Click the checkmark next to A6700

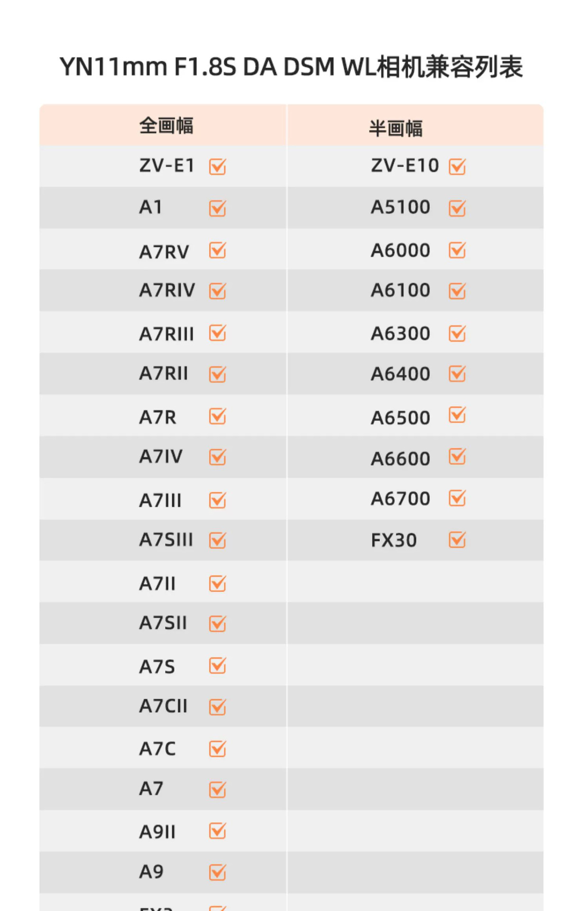pyautogui.click(x=458, y=498)
